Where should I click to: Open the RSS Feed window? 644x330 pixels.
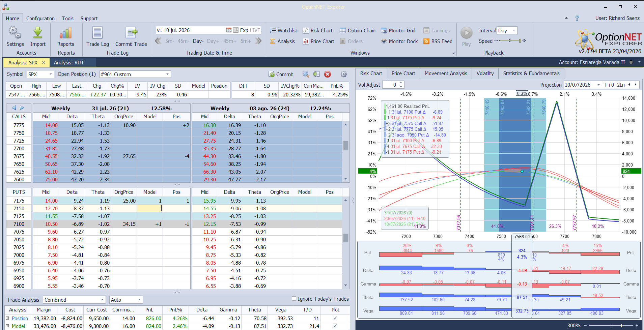438,41
